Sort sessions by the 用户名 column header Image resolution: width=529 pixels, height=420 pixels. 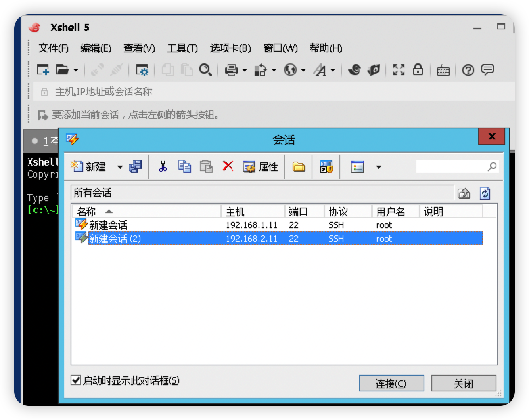pyautogui.click(x=396, y=212)
